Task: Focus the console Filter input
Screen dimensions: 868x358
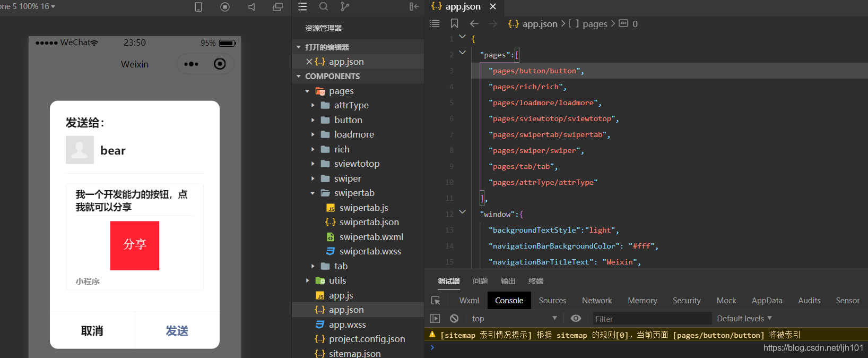Action: click(652, 319)
